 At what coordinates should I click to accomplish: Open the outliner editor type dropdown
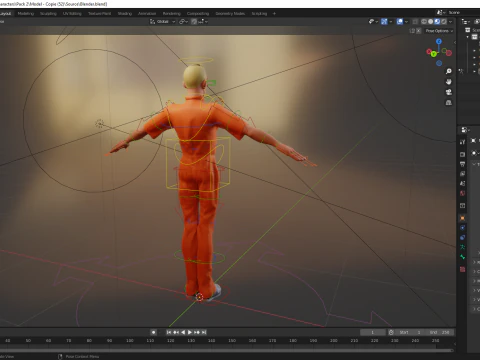coord(465,22)
